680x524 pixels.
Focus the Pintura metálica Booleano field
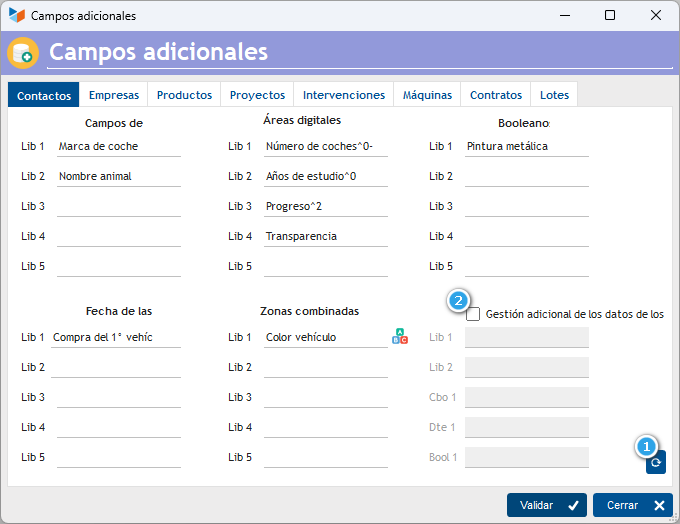(526, 147)
